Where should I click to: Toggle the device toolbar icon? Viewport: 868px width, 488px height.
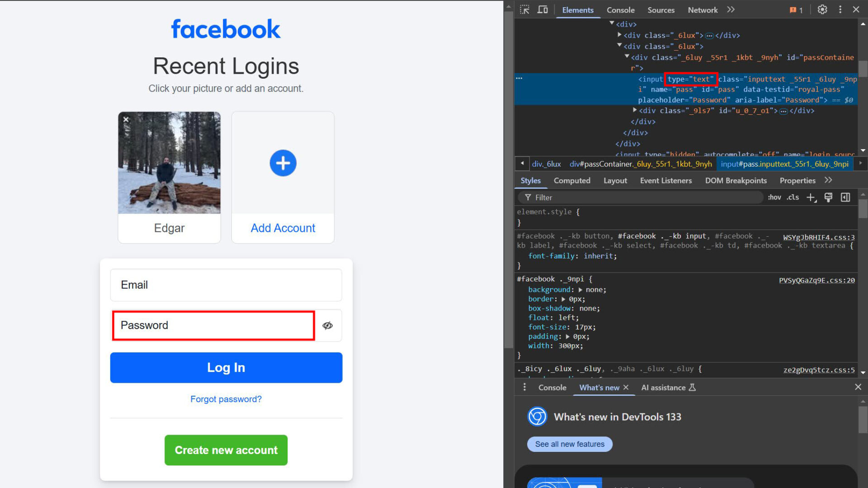click(x=542, y=9)
